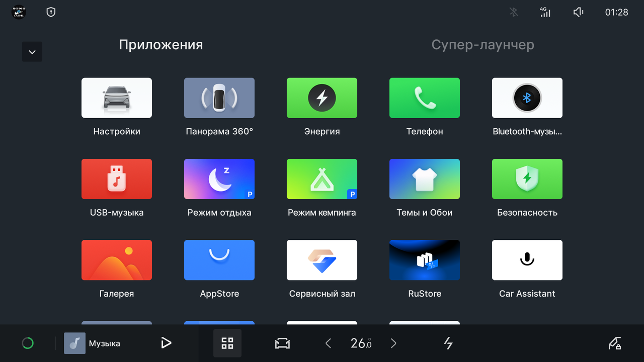Open the car controls icon in the bottom bar
This screenshot has height=362, width=644.
282,343
